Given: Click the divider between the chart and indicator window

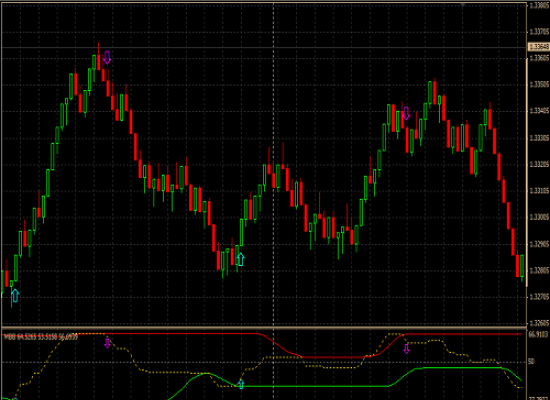Looking at the screenshot, I should tap(264, 327).
